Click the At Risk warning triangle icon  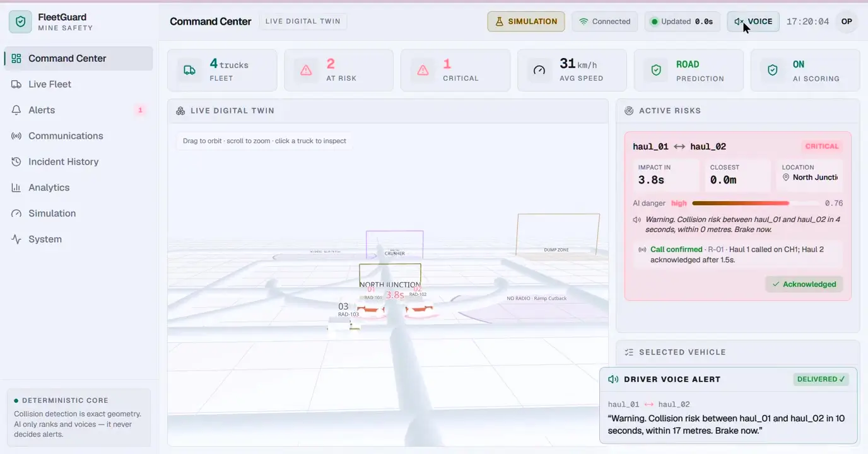pos(306,71)
